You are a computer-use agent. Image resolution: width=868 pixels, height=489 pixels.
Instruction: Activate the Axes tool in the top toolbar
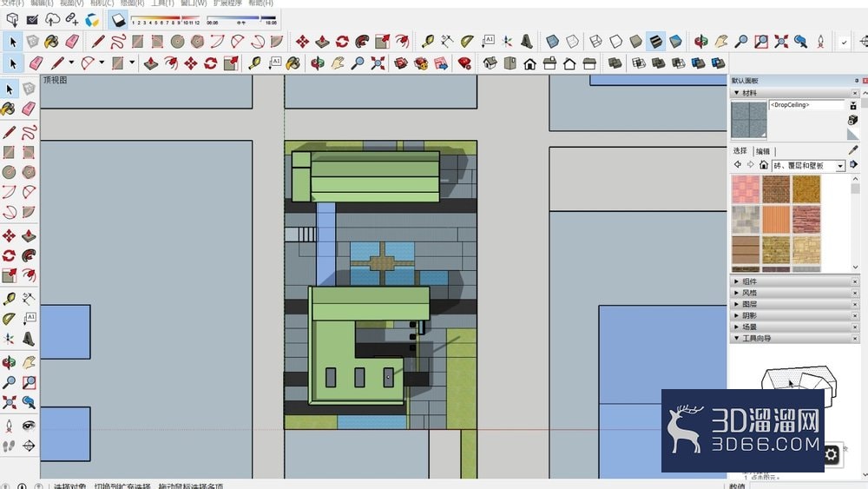507,42
